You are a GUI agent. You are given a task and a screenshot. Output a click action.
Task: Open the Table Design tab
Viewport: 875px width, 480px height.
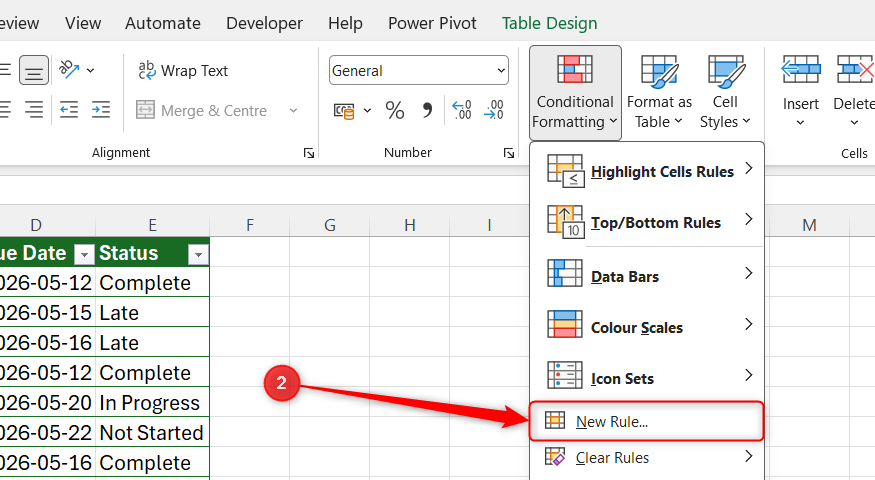coord(549,23)
